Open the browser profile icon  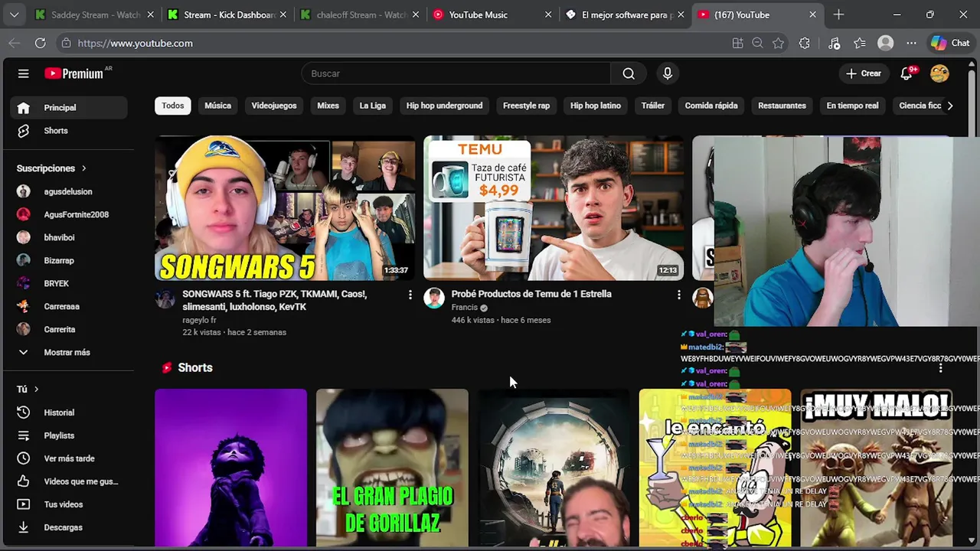click(886, 44)
